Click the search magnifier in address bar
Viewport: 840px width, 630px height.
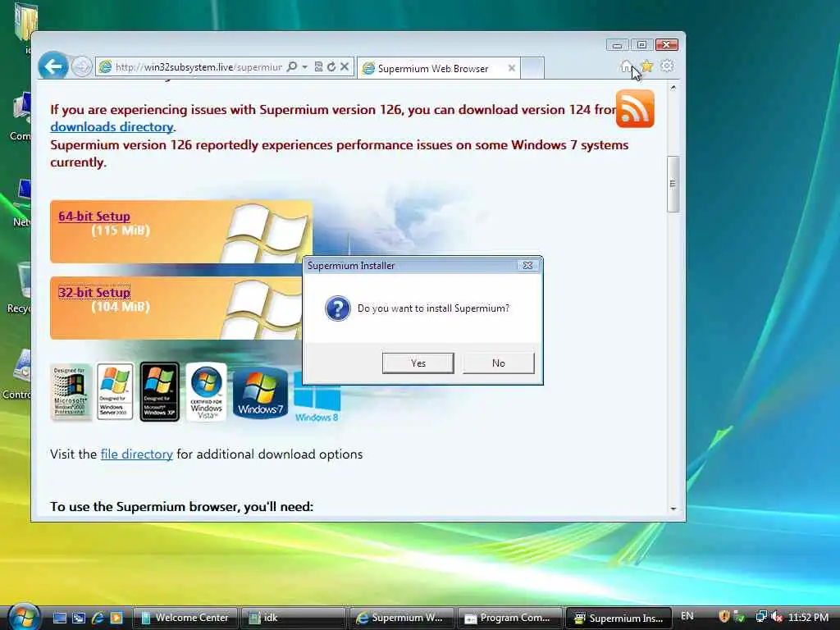(291, 67)
